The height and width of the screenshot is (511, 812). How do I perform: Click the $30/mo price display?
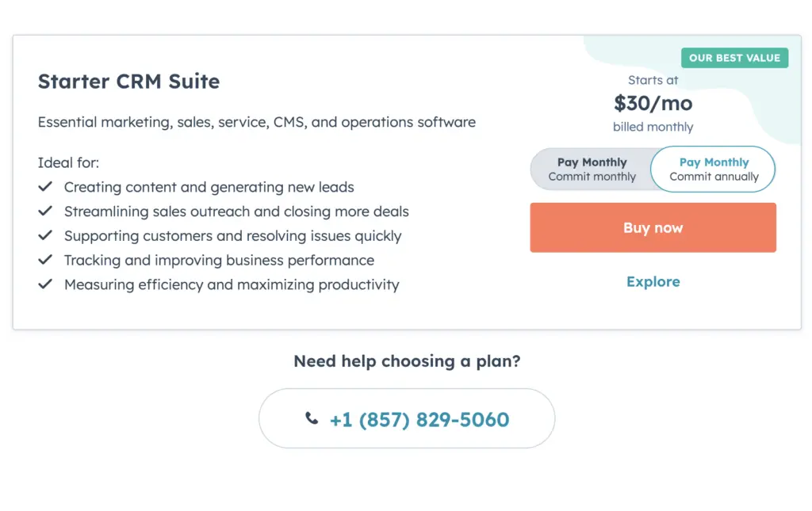pyautogui.click(x=653, y=103)
